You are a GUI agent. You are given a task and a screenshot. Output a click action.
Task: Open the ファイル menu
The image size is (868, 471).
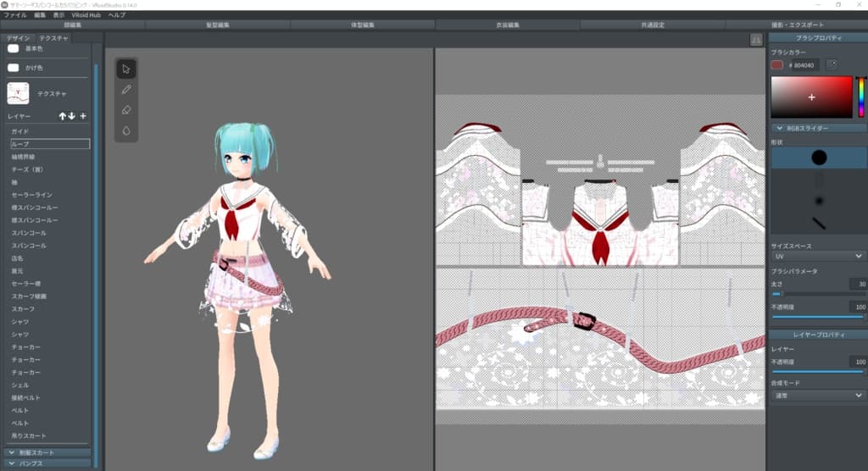(15, 15)
